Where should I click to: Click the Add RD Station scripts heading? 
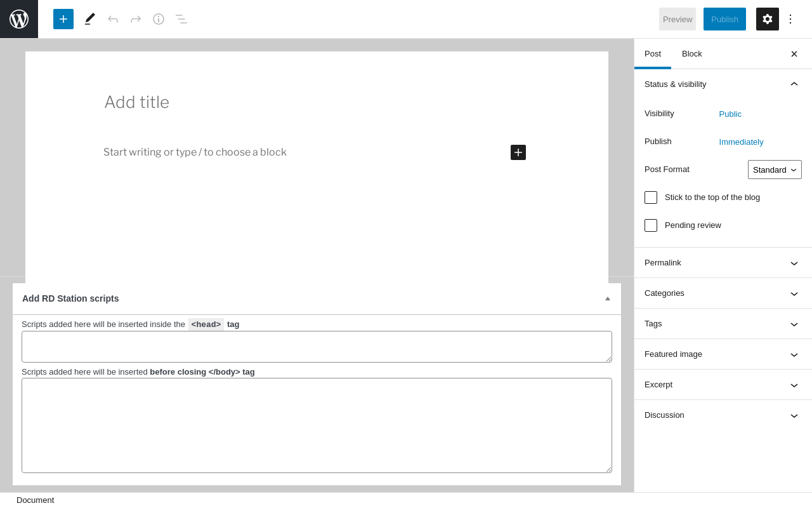(70, 298)
